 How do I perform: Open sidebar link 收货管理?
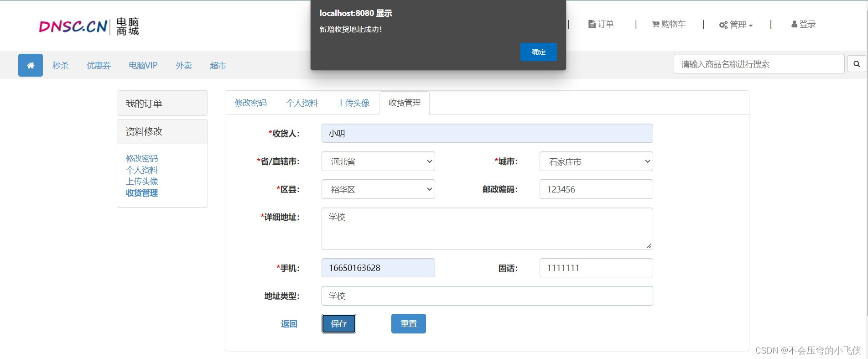click(142, 193)
